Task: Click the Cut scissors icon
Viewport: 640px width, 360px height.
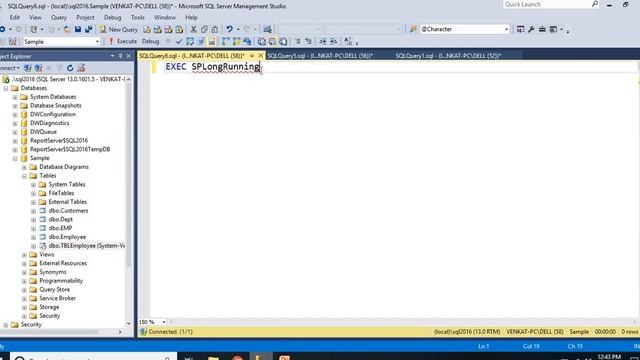Action: (193, 29)
